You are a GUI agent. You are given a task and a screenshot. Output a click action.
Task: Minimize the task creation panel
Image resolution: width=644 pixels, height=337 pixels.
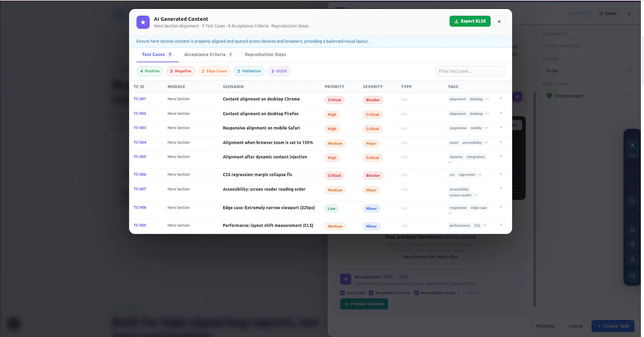pos(542,326)
